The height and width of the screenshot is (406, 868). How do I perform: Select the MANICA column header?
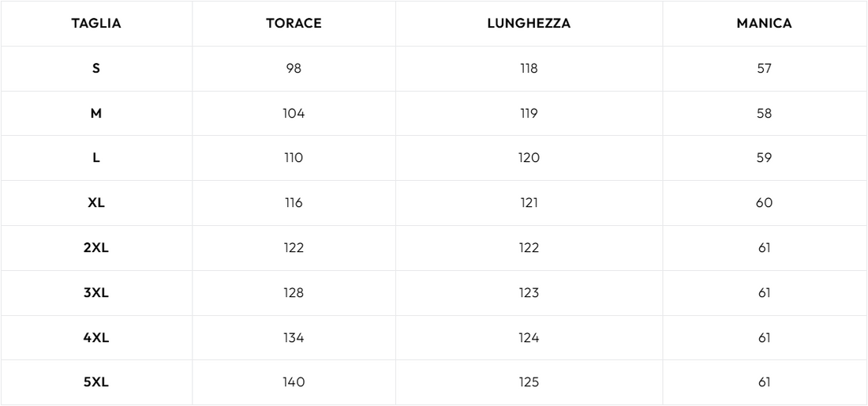(764, 23)
